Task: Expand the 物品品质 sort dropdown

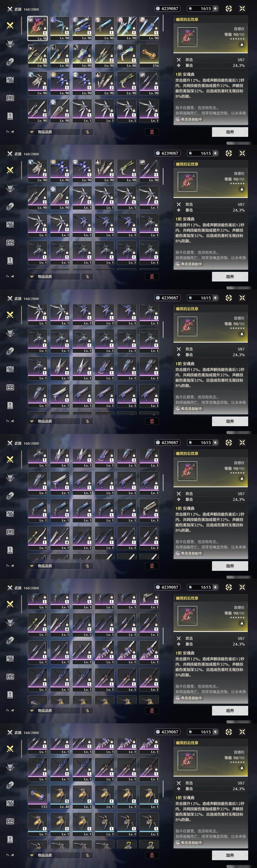Action: pos(54,132)
